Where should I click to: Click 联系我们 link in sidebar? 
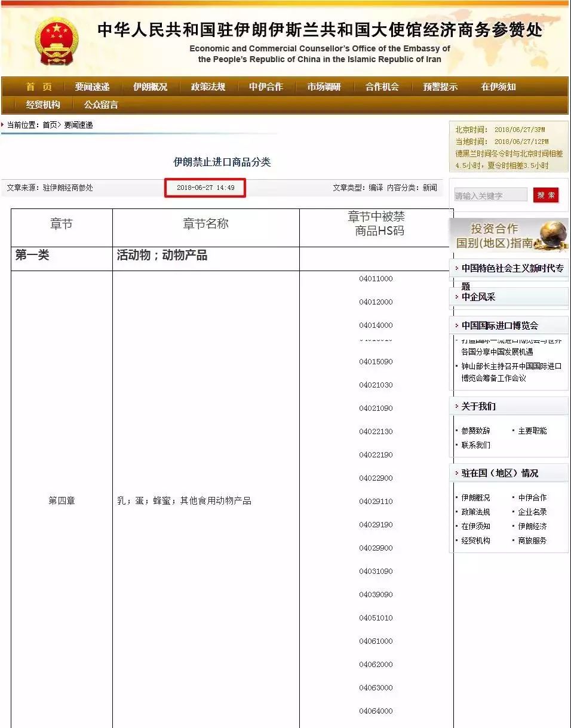[x=475, y=445]
